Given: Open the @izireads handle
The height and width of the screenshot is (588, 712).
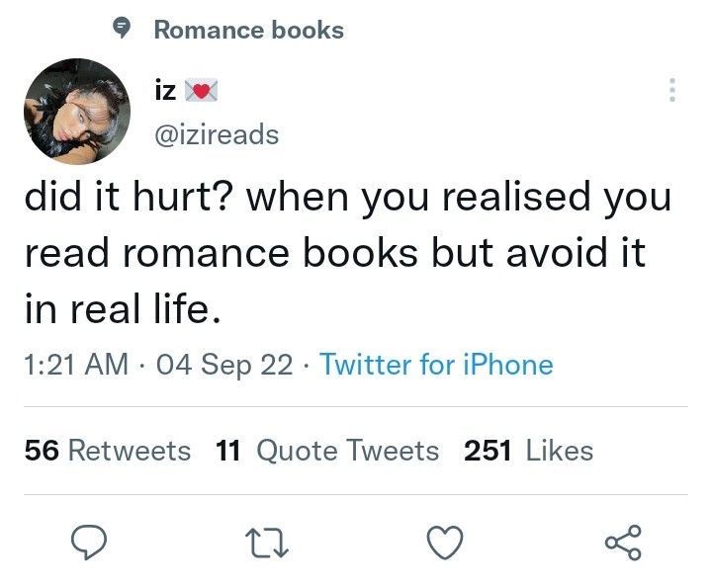Looking at the screenshot, I should [217, 134].
